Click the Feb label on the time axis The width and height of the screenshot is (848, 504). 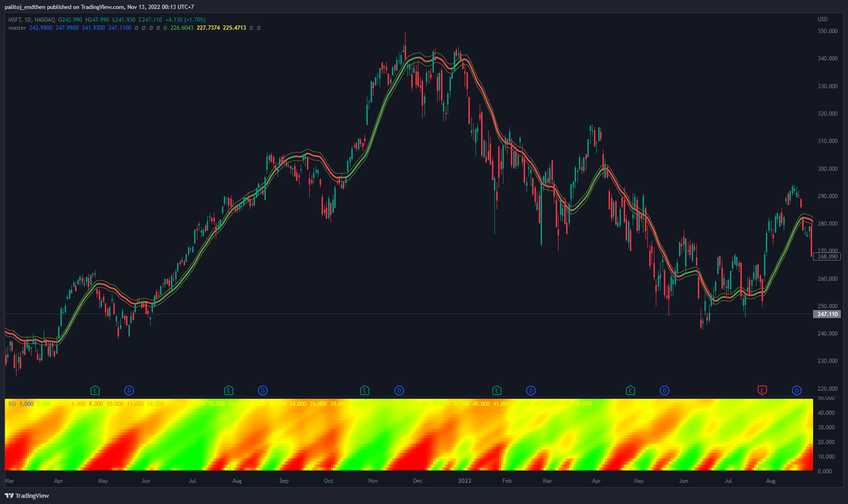point(507,481)
